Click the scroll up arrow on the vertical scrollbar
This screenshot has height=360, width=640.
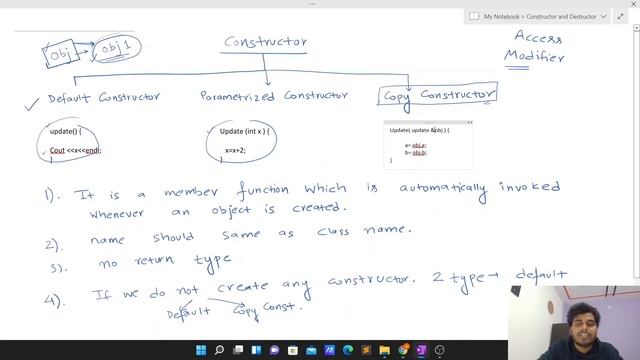(636, 27)
